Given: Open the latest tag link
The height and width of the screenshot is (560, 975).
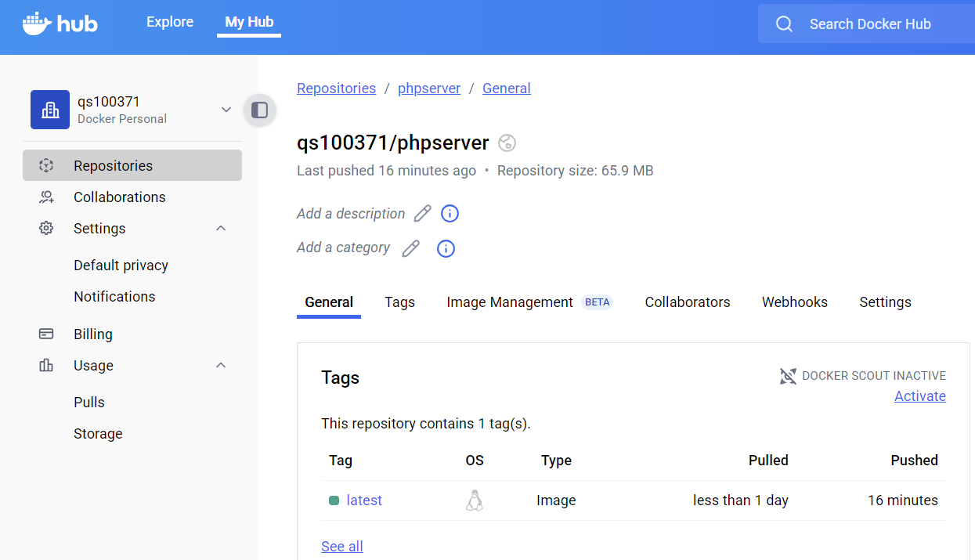Looking at the screenshot, I should coord(364,500).
